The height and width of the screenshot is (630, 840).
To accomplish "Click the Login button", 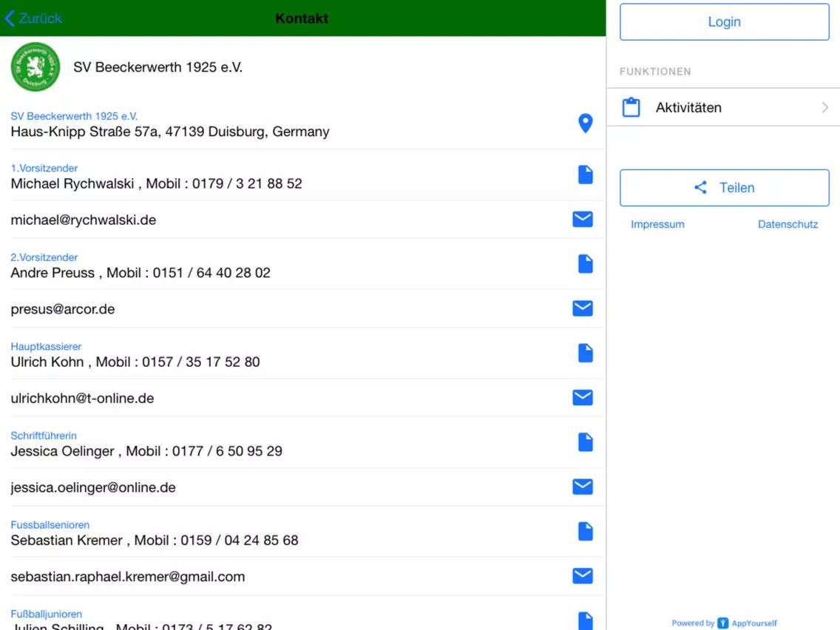I will click(x=725, y=22).
